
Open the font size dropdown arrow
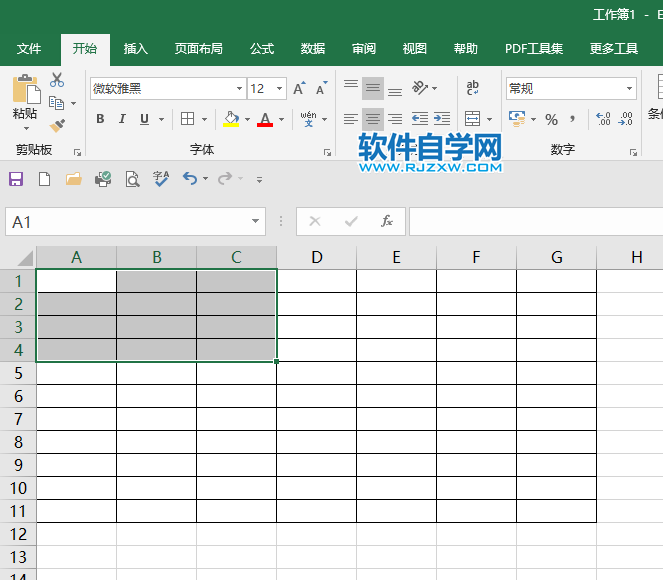point(279,88)
